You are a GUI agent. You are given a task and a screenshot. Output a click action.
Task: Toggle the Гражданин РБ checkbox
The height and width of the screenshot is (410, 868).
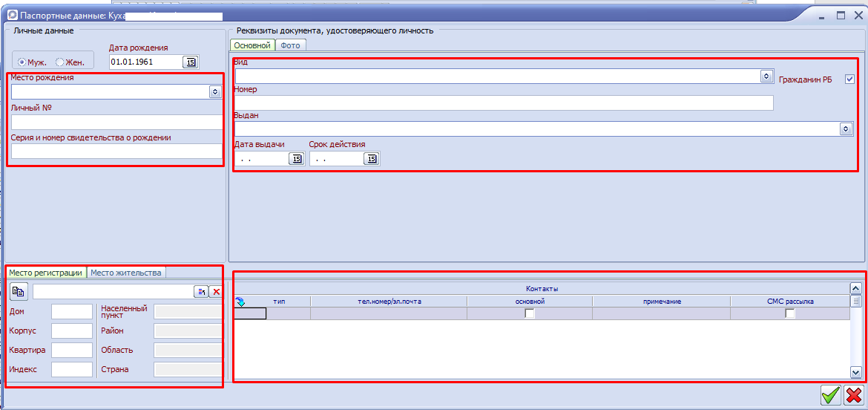pyautogui.click(x=850, y=79)
